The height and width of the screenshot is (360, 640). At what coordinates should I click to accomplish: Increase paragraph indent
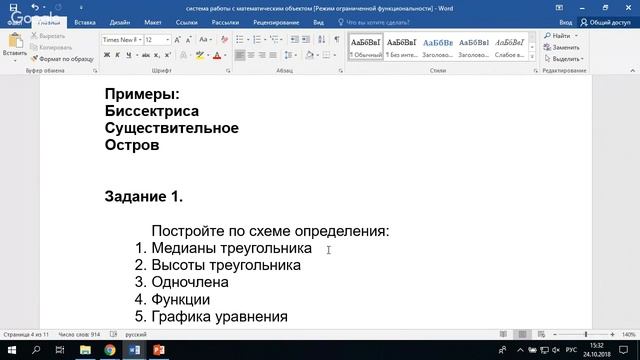305,40
